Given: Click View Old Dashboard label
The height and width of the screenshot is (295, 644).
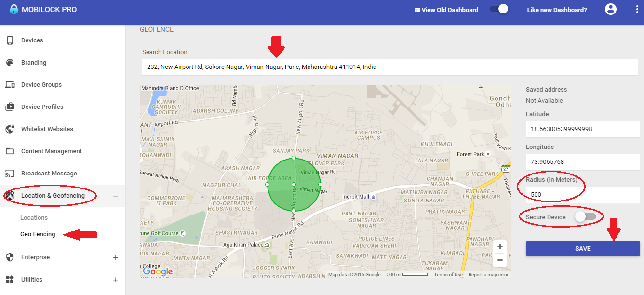Looking at the screenshot, I should (446, 10).
